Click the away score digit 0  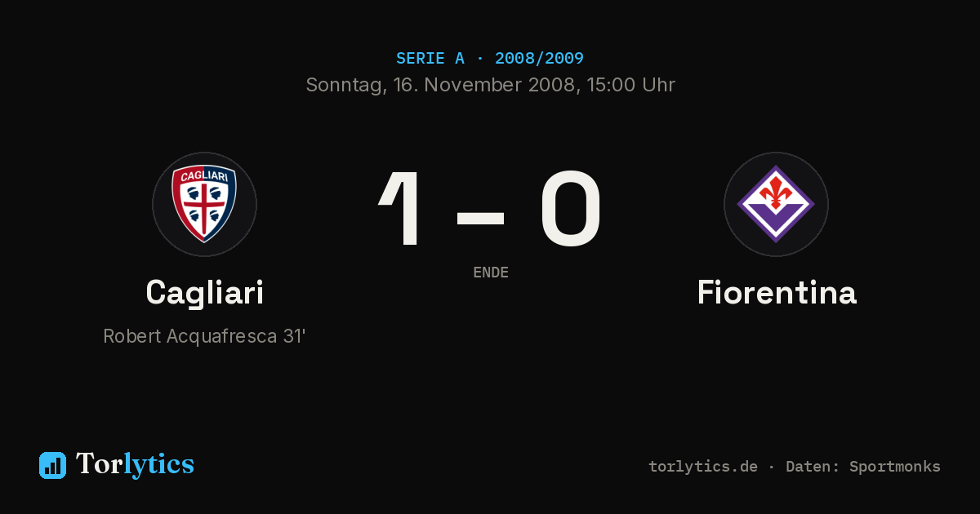point(571,209)
